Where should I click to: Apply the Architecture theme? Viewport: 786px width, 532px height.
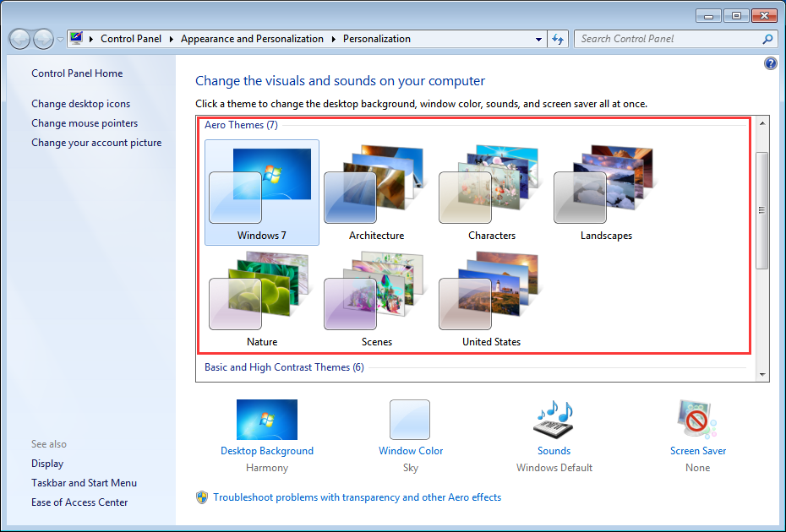376,193
